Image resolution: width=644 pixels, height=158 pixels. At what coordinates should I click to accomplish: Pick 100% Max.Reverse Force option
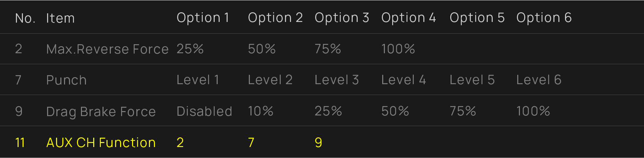point(398,49)
